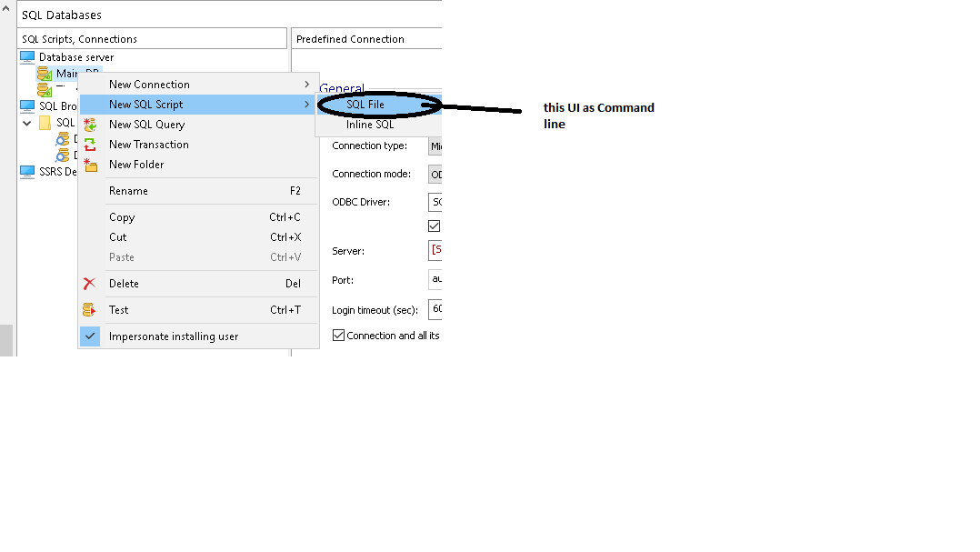This screenshot has height=552, width=980.
Task: Toggle the Connection and all its checkbox
Action: click(x=339, y=336)
